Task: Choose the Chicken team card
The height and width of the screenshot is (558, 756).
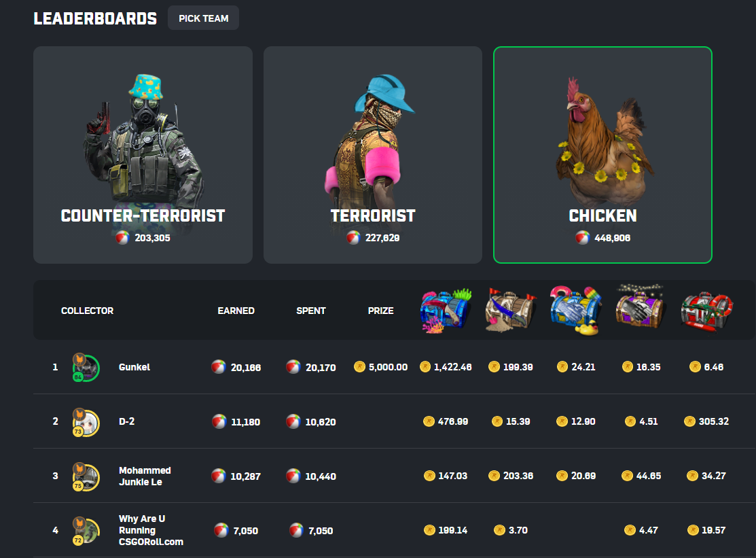Action: pos(602,155)
